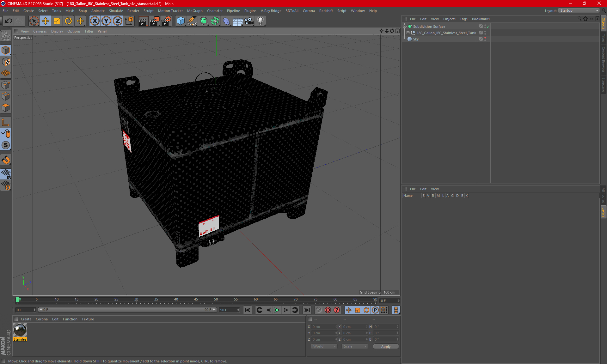Viewport: 607px width, 364px height.
Task: Open Texture menu in Material Manager
Action: (x=88, y=319)
